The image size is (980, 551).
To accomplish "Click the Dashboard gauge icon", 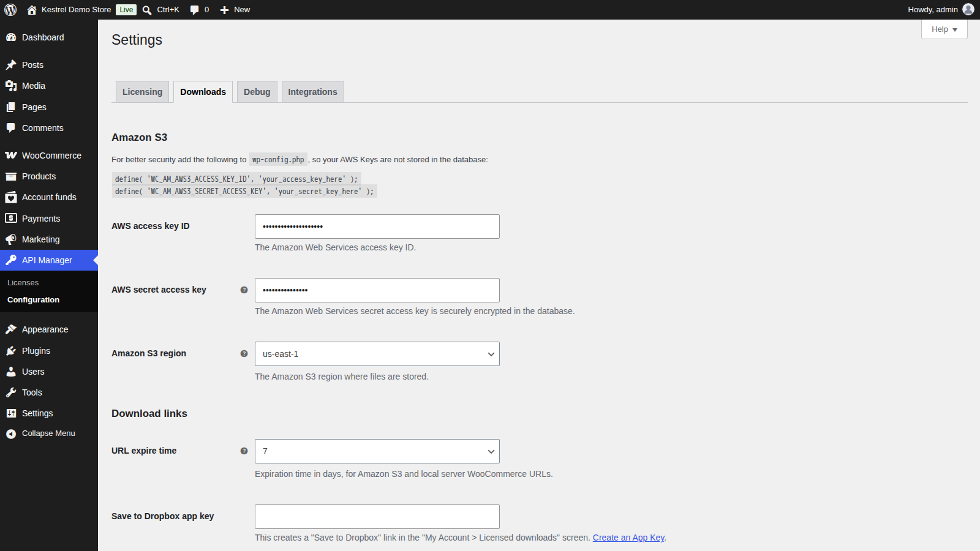I will tap(11, 37).
